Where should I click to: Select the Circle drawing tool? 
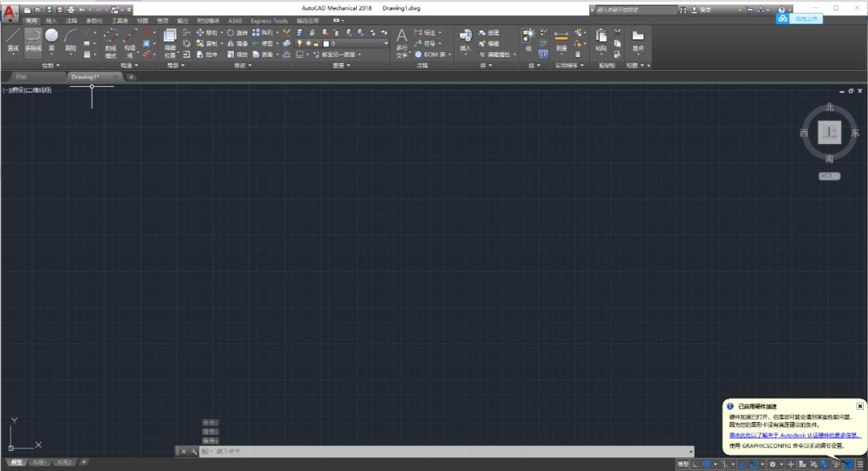50,35
